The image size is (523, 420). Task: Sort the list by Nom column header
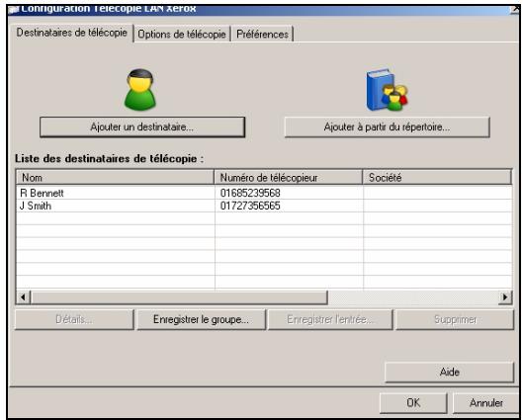(x=115, y=177)
